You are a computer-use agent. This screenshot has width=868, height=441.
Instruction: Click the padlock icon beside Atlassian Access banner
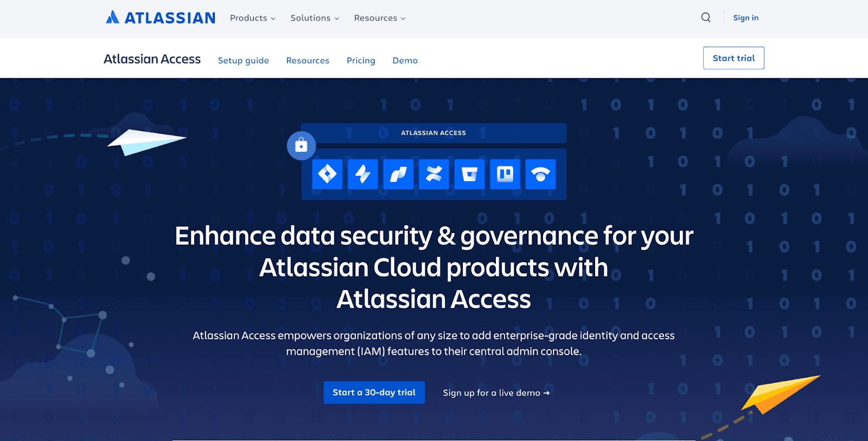pos(301,145)
